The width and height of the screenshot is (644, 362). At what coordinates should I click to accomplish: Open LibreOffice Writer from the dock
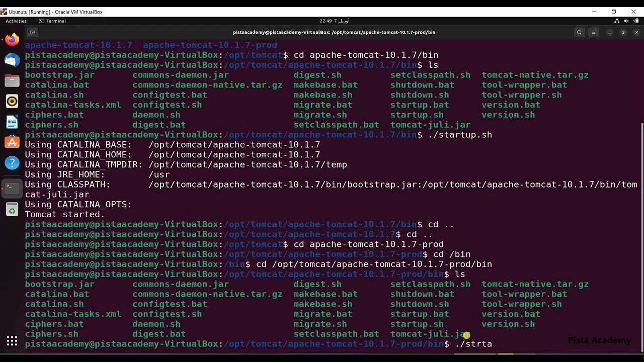click(x=12, y=122)
